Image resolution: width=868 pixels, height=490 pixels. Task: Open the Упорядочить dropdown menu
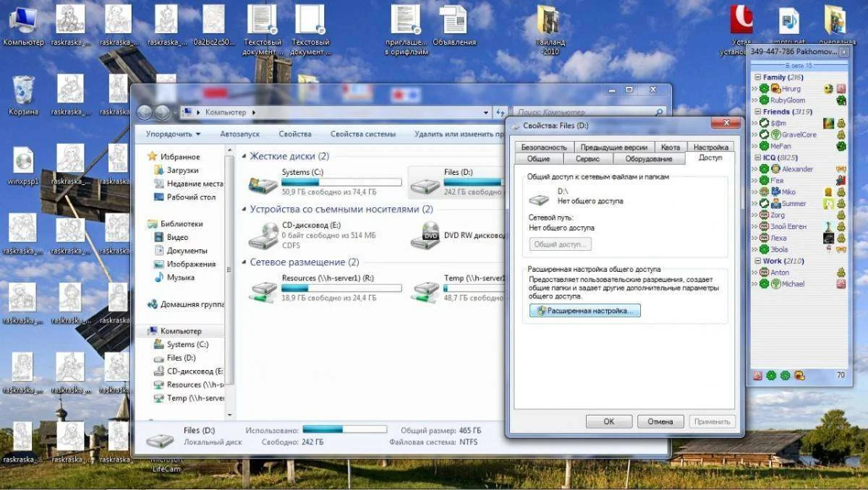tap(174, 134)
